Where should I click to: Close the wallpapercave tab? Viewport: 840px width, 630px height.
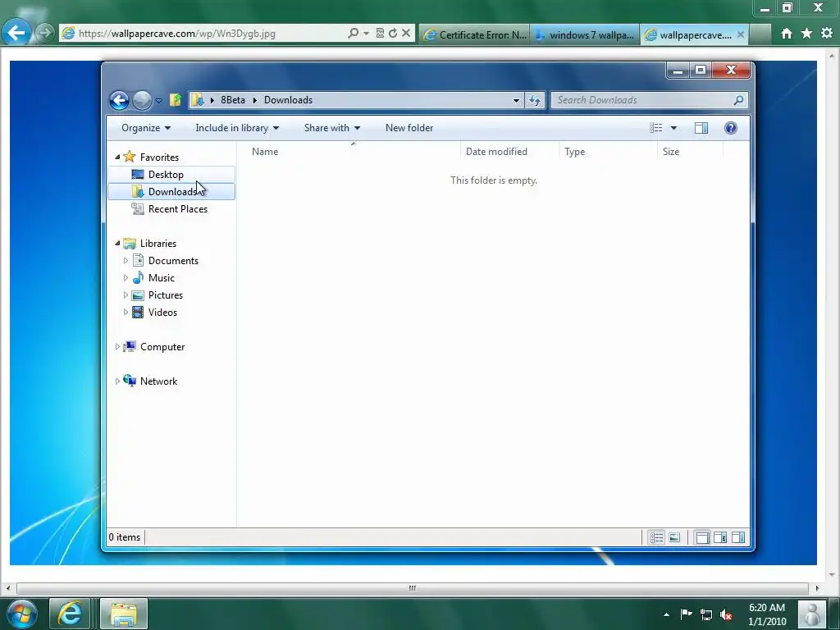[741, 34]
